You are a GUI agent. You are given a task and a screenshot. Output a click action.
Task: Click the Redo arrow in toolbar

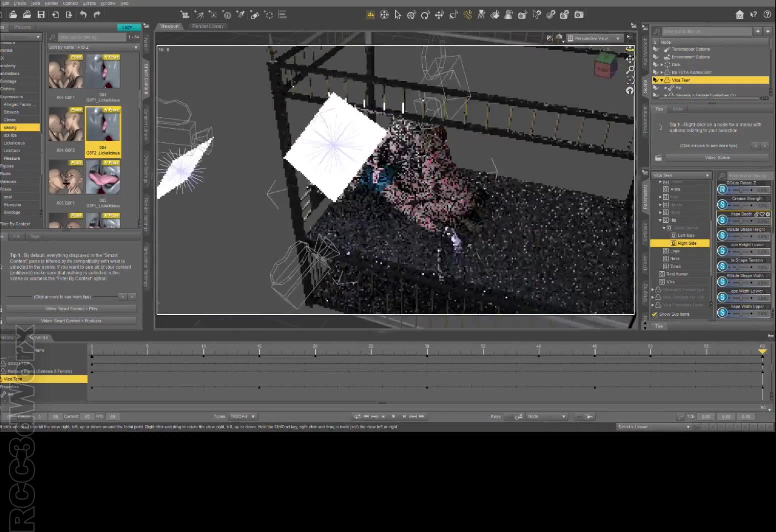click(97, 15)
